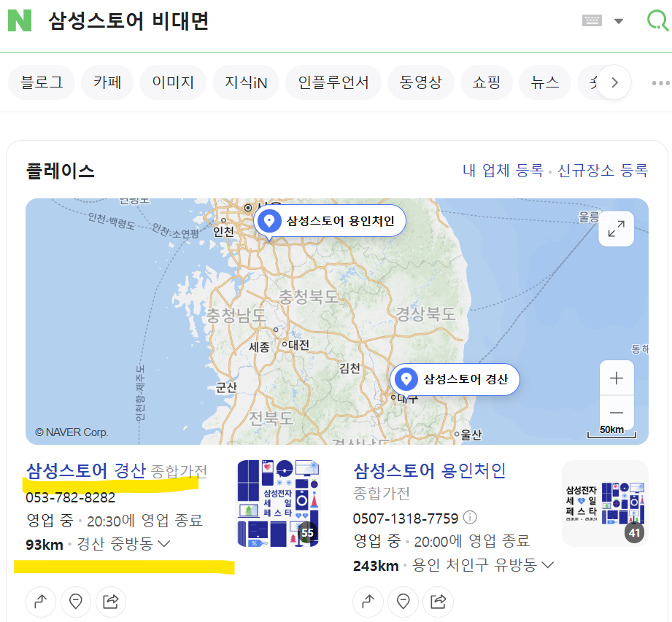Open the 쇼핑 tab

pyautogui.click(x=487, y=82)
